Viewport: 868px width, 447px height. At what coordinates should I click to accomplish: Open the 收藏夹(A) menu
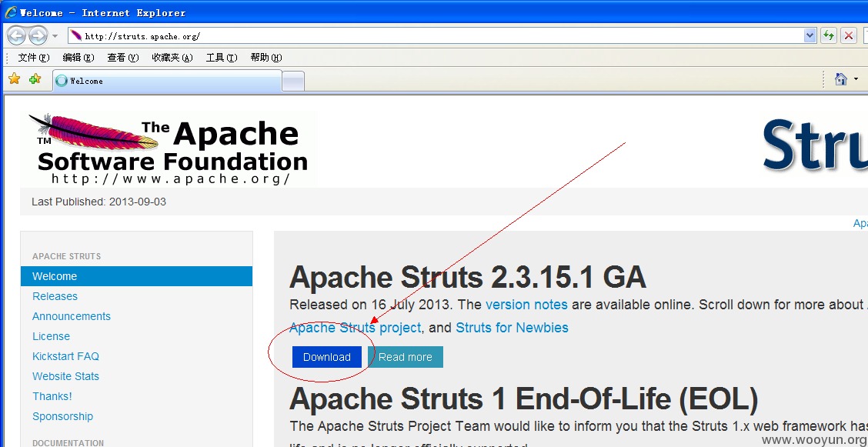click(172, 58)
